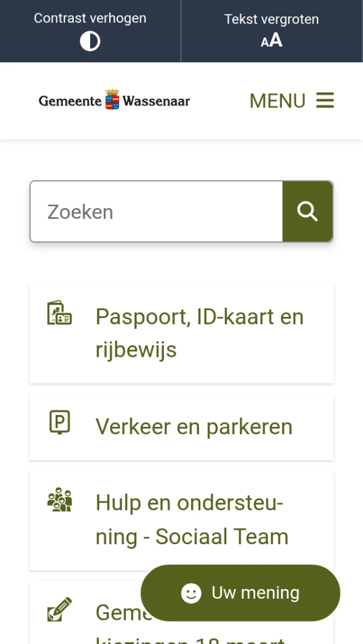Click the smiley face feedback icon
Image resolution: width=363 pixels, height=644 pixels.
(x=191, y=593)
